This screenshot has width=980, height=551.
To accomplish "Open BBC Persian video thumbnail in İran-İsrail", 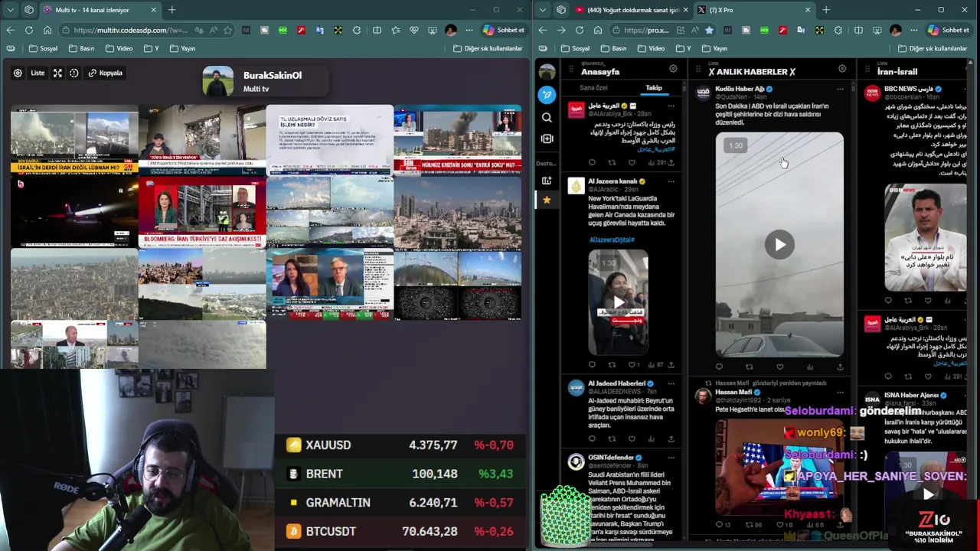I will (925, 237).
